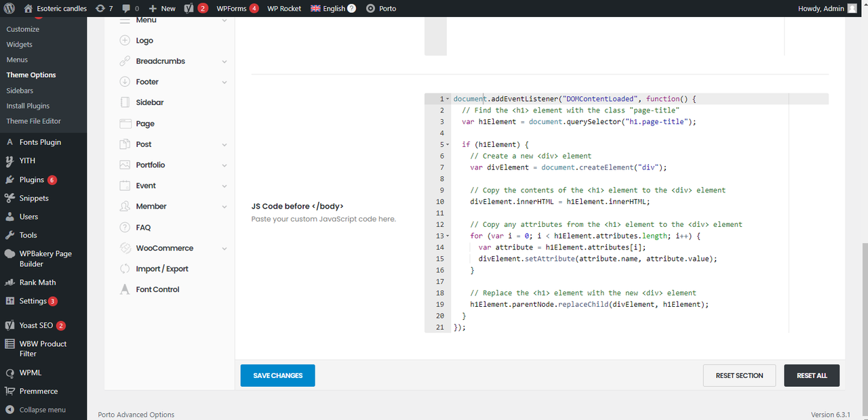Open the English language switcher

click(x=333, y=8)
